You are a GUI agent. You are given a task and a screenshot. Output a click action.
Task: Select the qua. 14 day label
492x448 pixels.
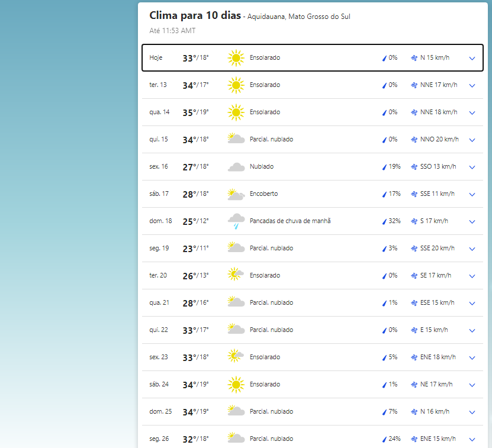159,112
